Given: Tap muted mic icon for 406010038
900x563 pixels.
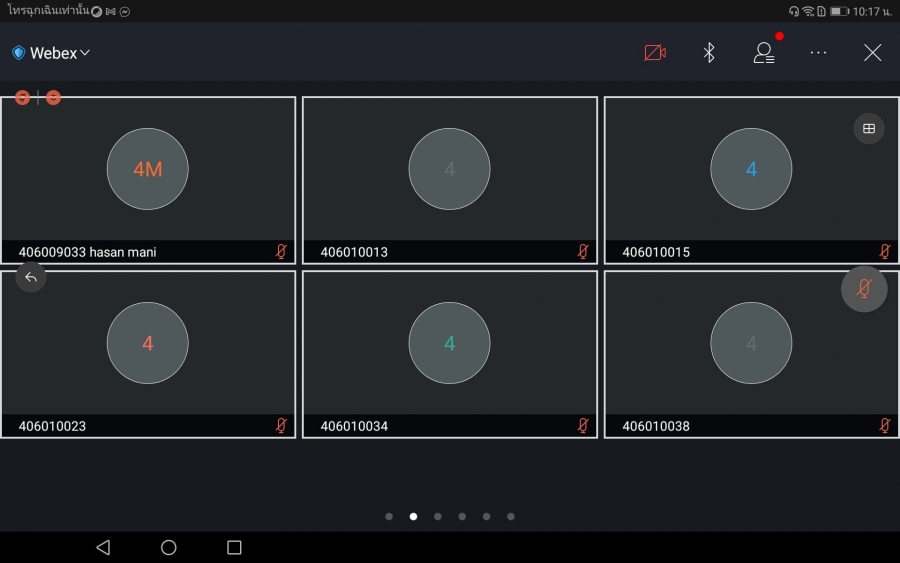Looking at the screenshot, I should (884, 426).
